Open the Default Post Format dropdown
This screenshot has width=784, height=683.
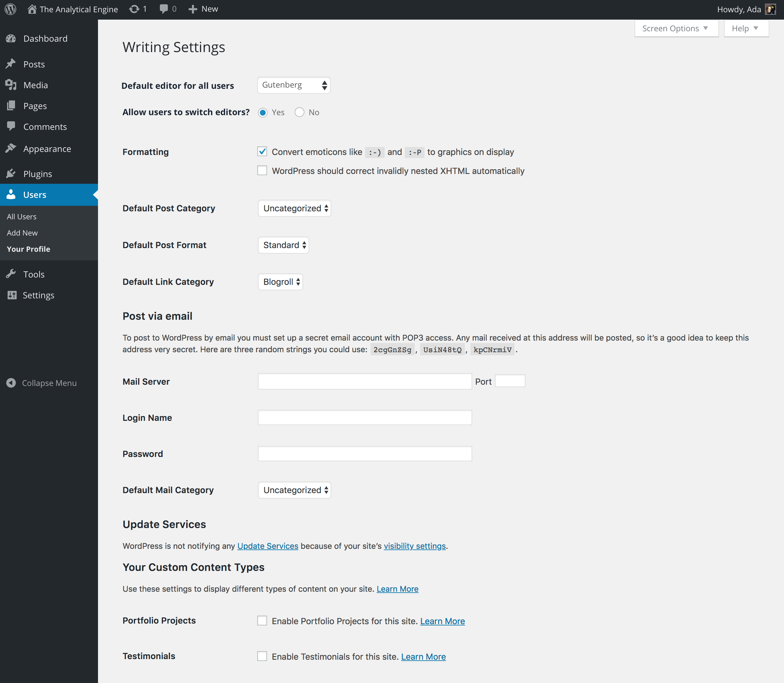pos(283,245)
